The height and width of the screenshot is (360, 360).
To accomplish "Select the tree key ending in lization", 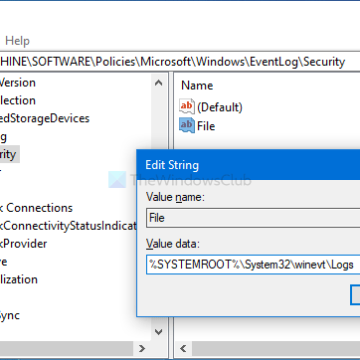I will [x=19, y=279].
